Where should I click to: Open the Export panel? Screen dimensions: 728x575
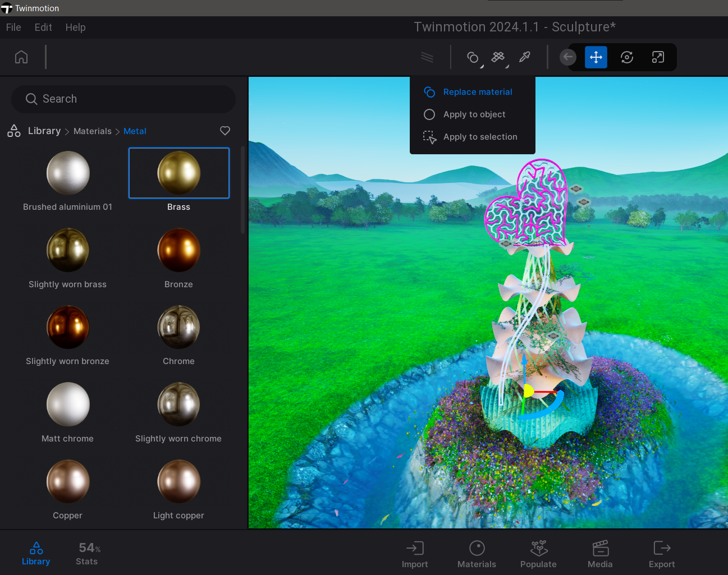click(x=662, y=555)
